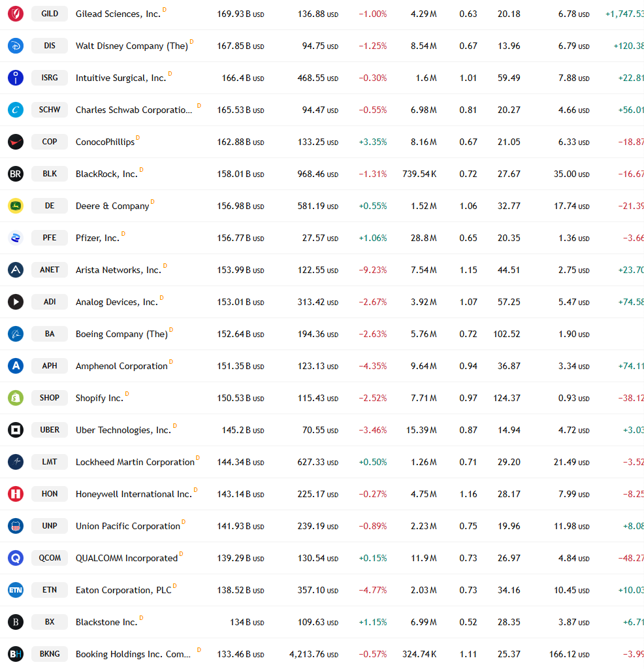Click the ConocoPhillips logo icon
The image size is (644, 669).
(16, 142)
